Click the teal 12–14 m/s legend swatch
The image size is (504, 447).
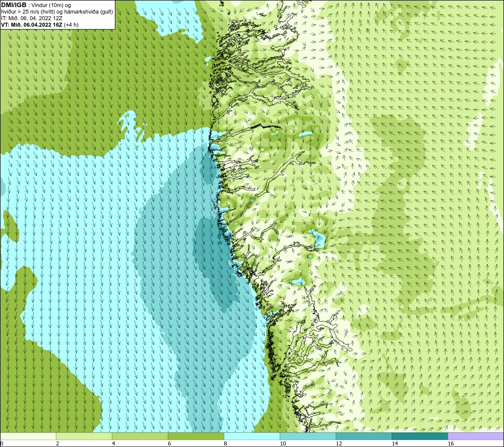[x=364, y=436]
